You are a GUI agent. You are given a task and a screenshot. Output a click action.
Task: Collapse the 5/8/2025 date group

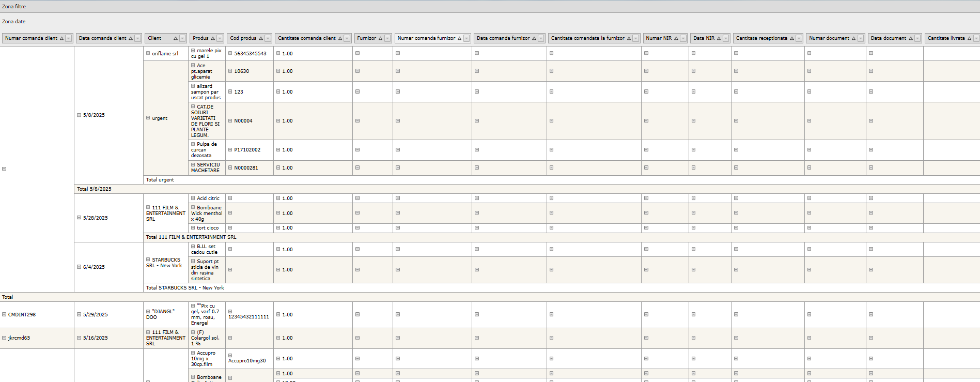click(x=79, y=115)
